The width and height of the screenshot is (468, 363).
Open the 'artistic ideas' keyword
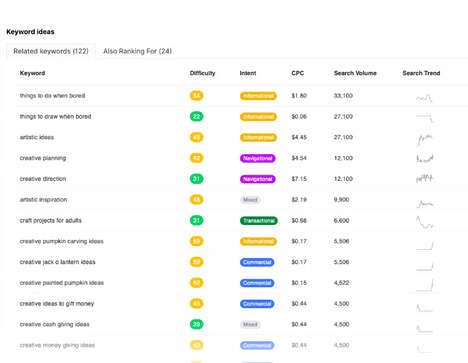tap(37, 137)
